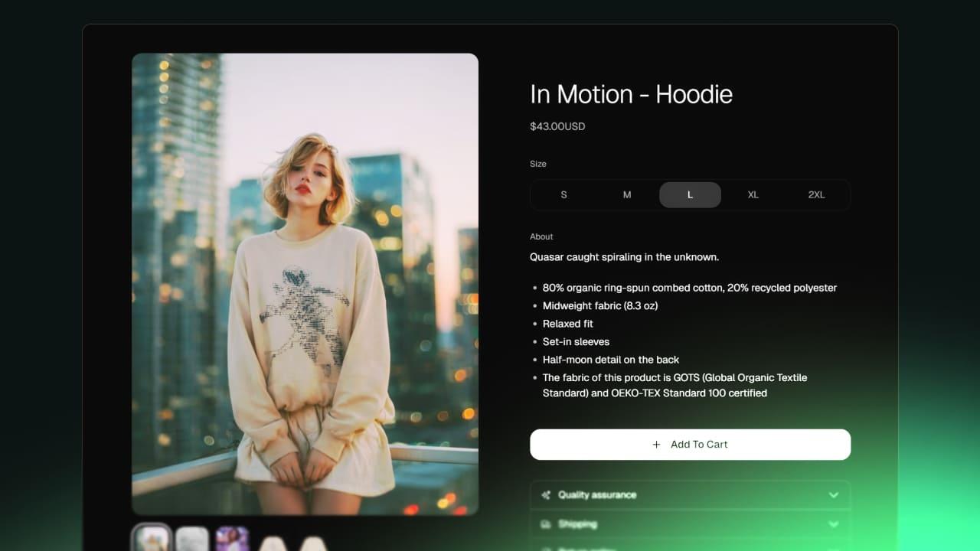Image resolution: width=980 pixels, height=551 pixels.
Task: Expand the Shipping section chevron
Action: click(834, 524)
